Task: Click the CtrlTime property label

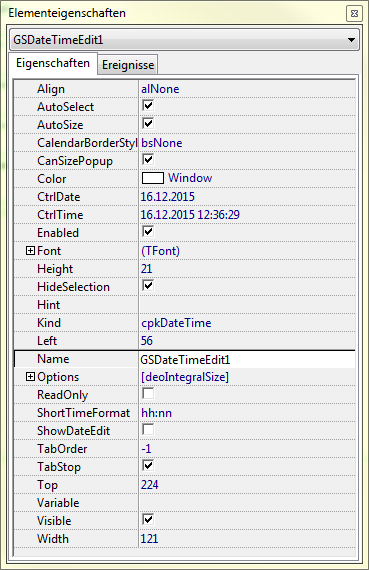Action: point(60,215)
